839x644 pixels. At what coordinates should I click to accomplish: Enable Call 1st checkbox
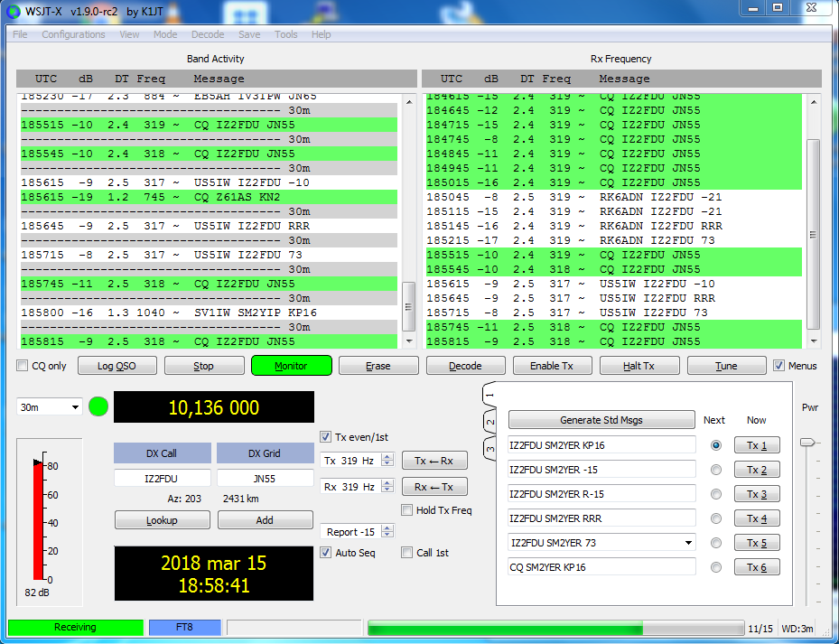point(406,553)
